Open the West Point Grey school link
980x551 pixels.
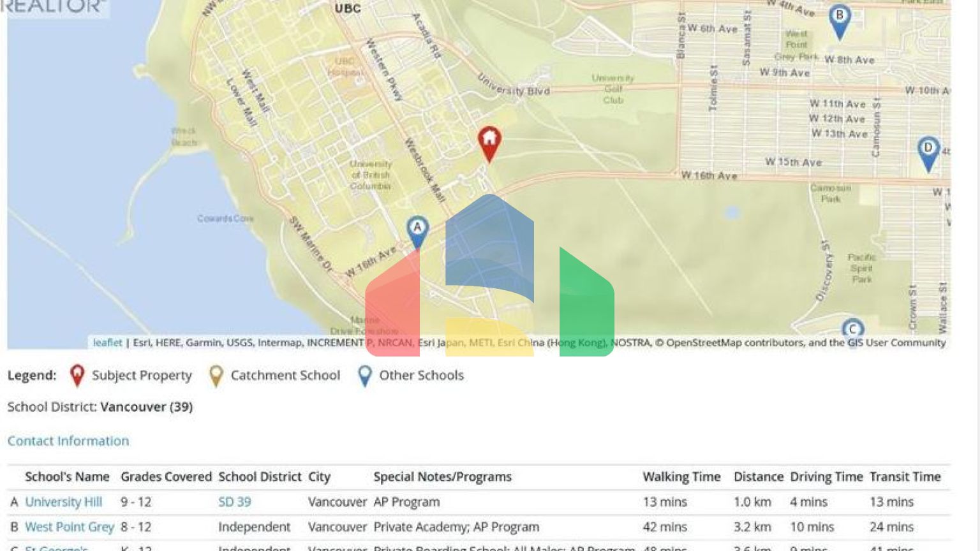tap(69, 527)
